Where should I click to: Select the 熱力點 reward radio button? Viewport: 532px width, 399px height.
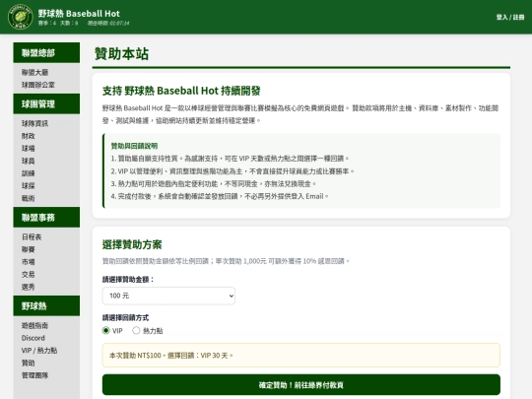[136, 330]
